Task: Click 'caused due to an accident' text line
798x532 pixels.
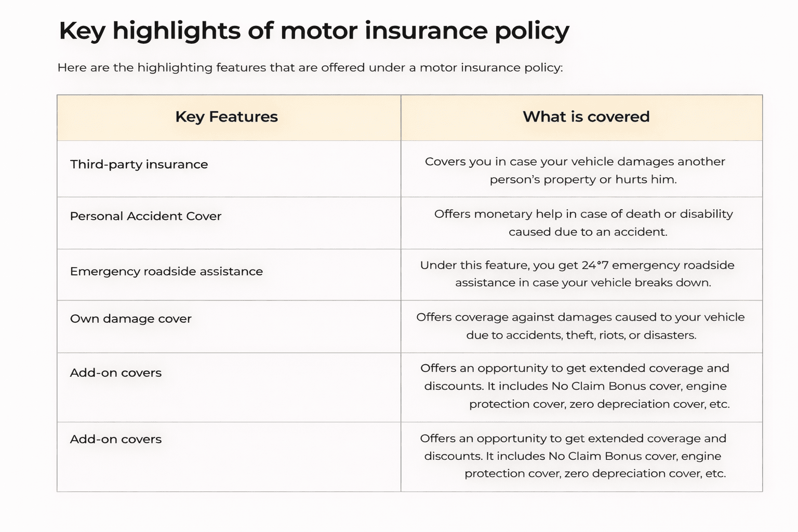Action: pyautogui.click(x=588, y=232)
